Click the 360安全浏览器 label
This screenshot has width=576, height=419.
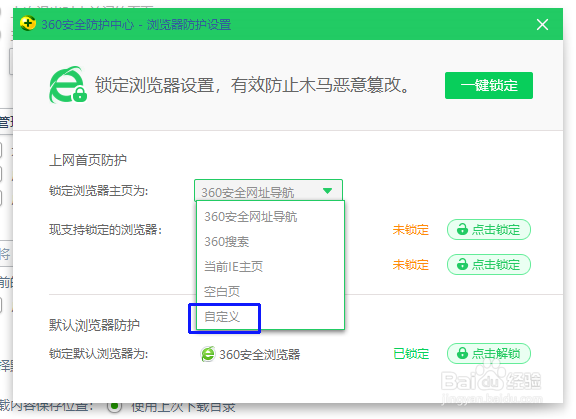(260, 354)
